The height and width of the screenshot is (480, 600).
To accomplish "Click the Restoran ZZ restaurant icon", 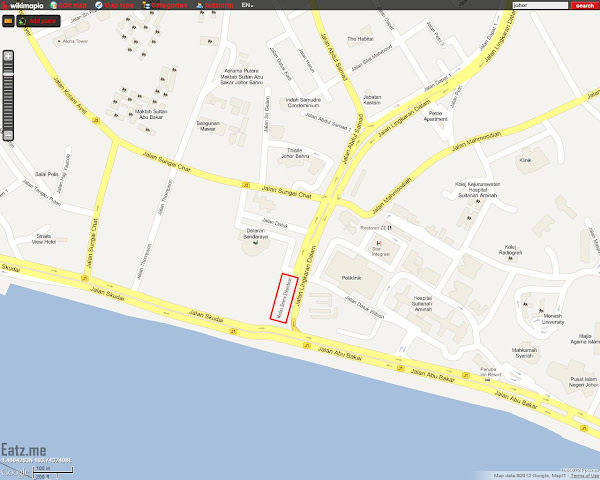I will (390, 228).
